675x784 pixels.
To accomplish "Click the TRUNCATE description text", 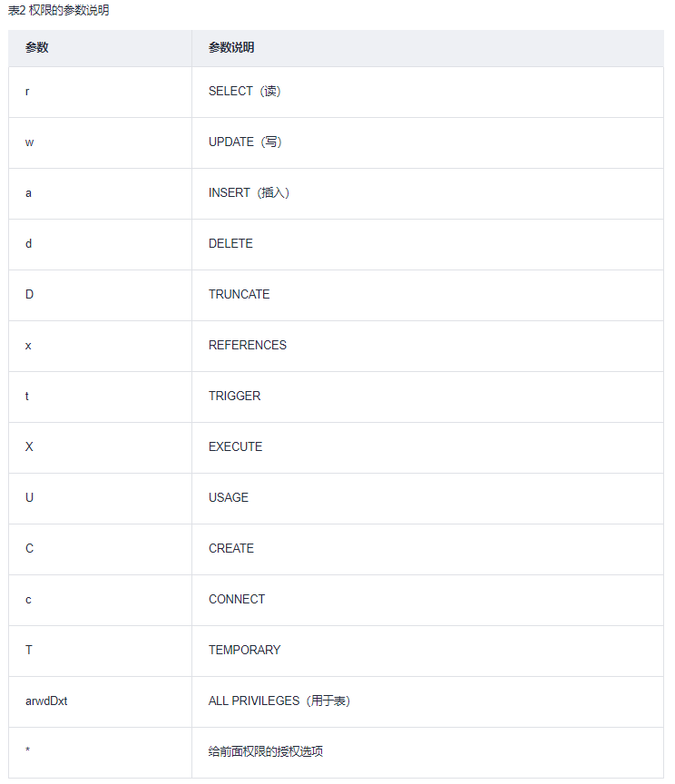I will point(239,295).
